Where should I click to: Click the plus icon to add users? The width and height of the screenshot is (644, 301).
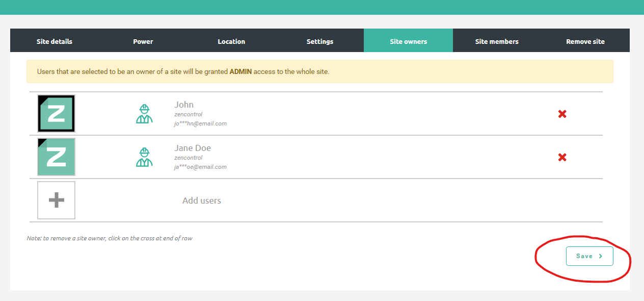coord(56,200)
